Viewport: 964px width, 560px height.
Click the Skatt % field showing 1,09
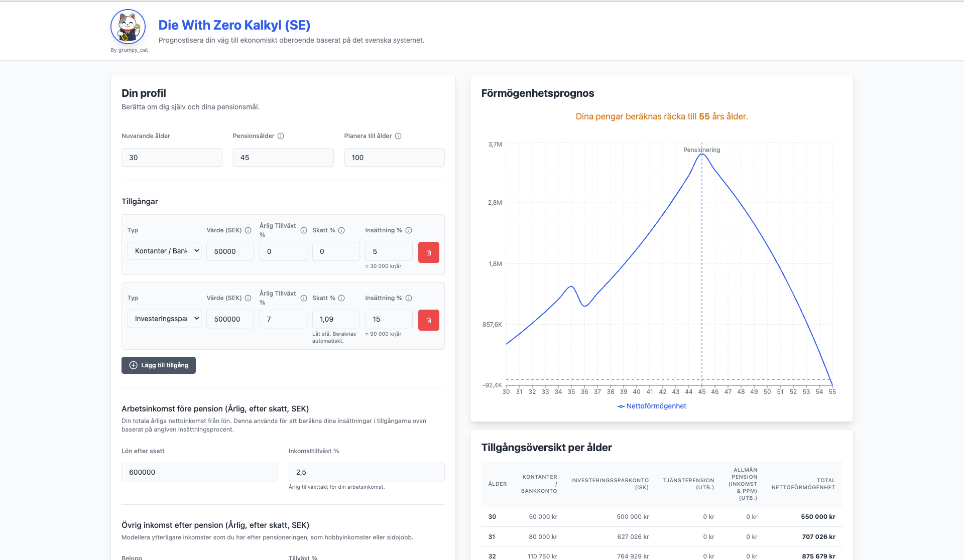pyautogui.click(x=336, y=319)
